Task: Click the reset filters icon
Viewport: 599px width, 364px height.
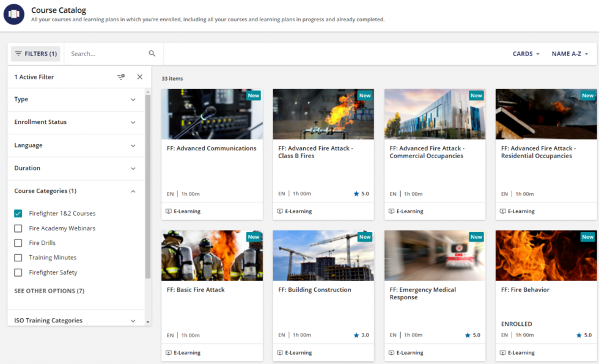Action: point(120,76)
